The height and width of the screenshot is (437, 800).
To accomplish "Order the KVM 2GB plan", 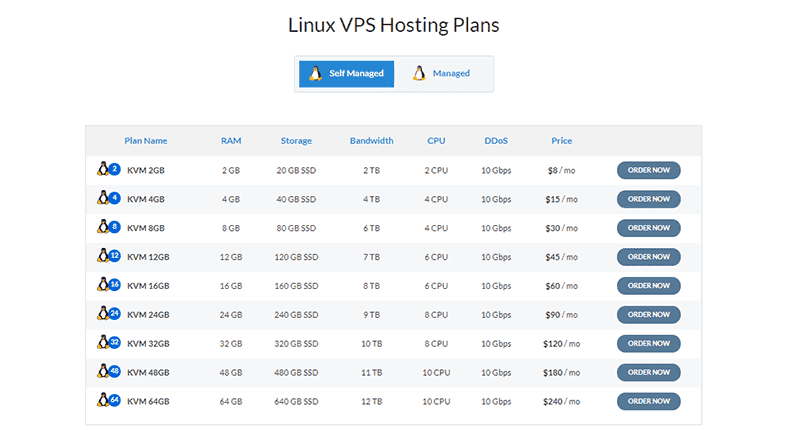I will tap(648, 170).
